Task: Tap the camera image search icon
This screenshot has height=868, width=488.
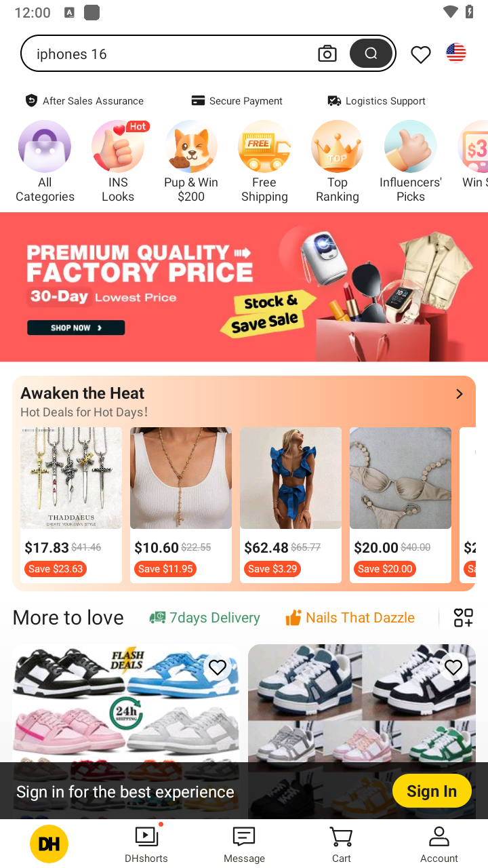Action: pos(327,54)
